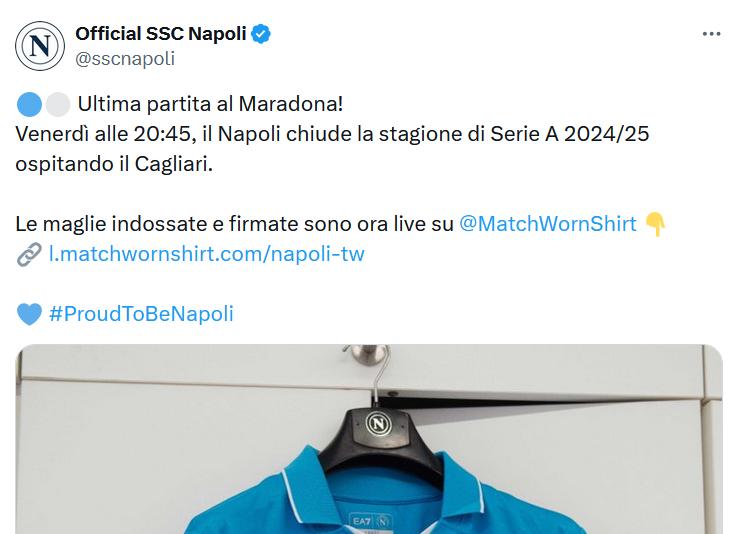
Task: Open the @MatchWornShirt mention
Action: pyautogui.click(x=548, y=223)
